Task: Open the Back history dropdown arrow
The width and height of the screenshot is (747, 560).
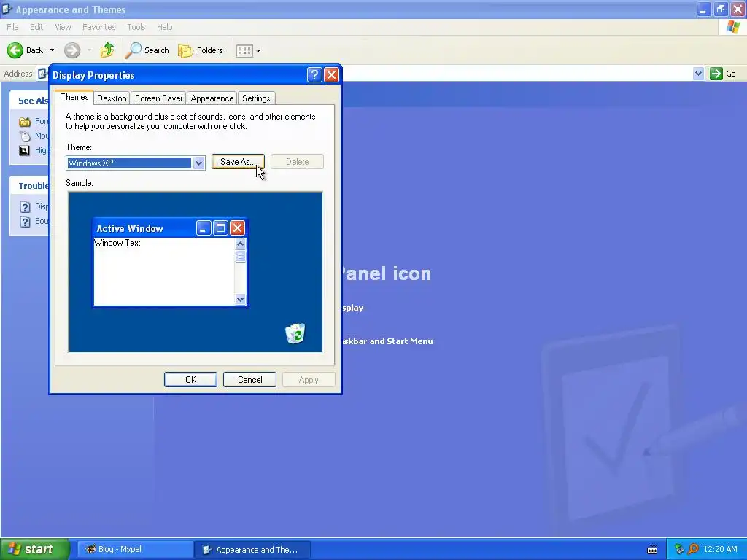Action: 52,50
